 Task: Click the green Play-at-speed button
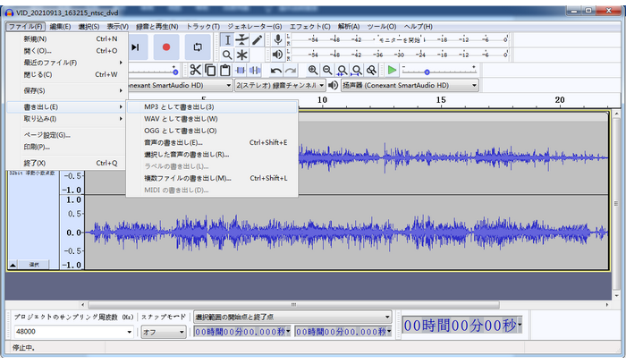[392, 70]
